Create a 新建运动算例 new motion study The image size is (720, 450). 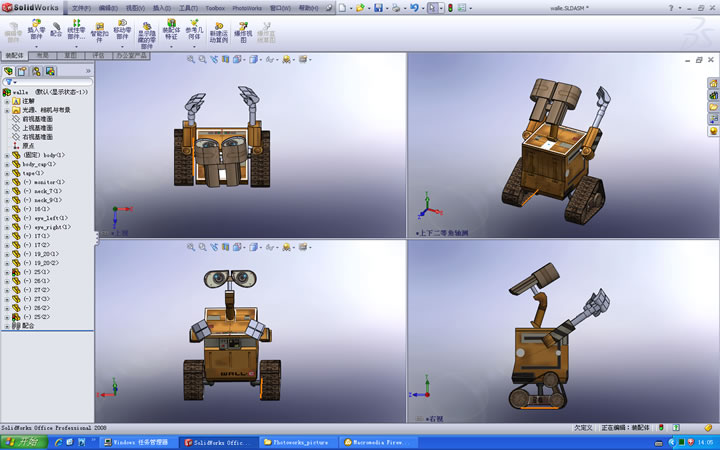tap(219, 33)
